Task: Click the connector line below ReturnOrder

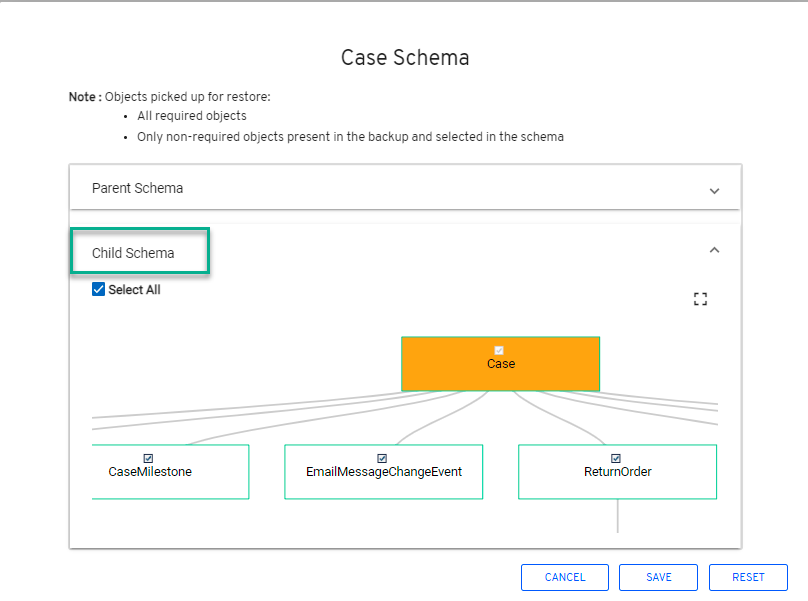Action: [x=617, y=515]
